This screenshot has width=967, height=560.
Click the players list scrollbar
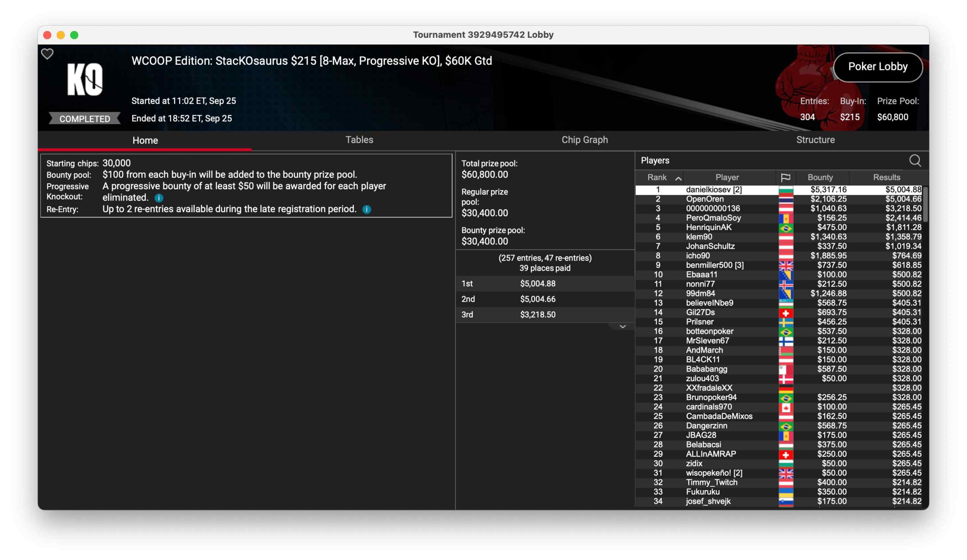(x=925, y=204)
